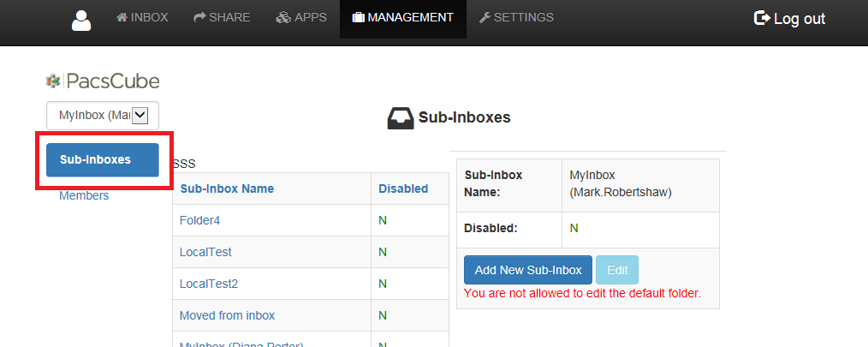Open the LocalTest2 sub-inbox

click(x=209, y=284)
